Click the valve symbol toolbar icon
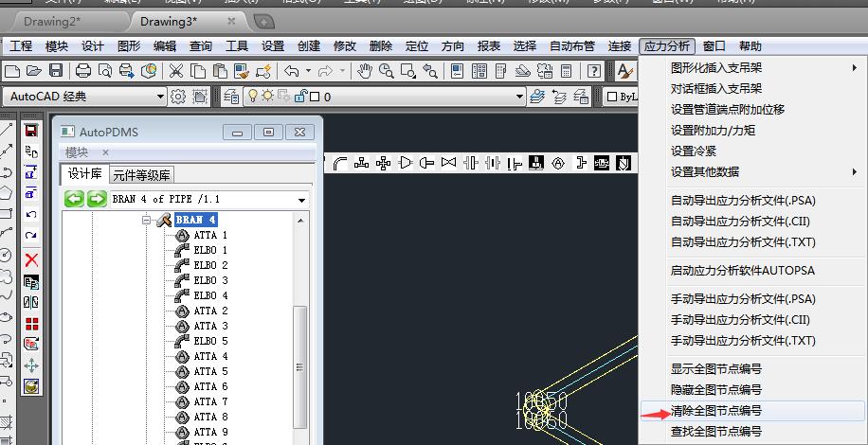Image resolution: width=868 pixels, height=445 pixels. pos(448,163)
